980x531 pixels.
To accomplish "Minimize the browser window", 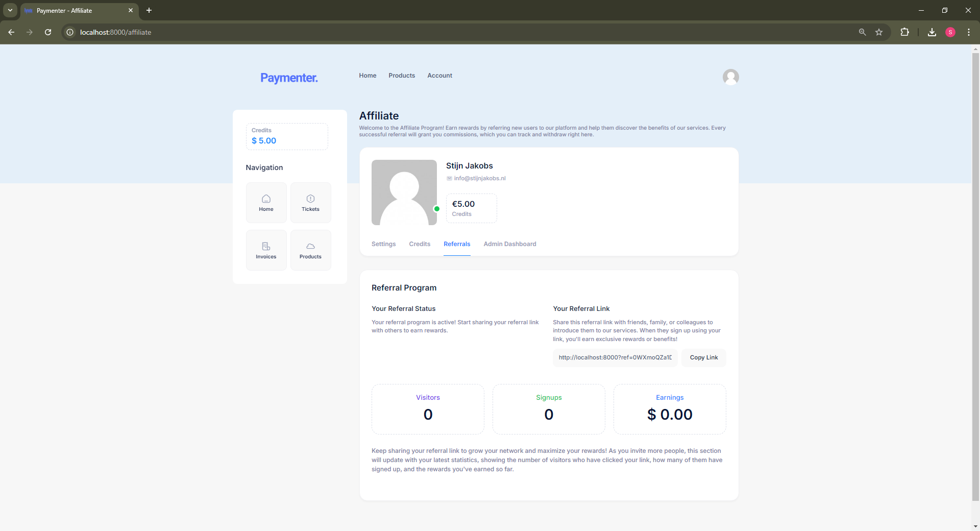I will point(921,10).
